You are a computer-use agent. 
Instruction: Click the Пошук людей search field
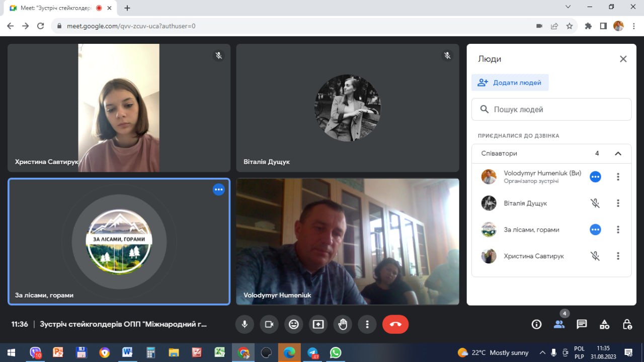[x=551, y=109]
